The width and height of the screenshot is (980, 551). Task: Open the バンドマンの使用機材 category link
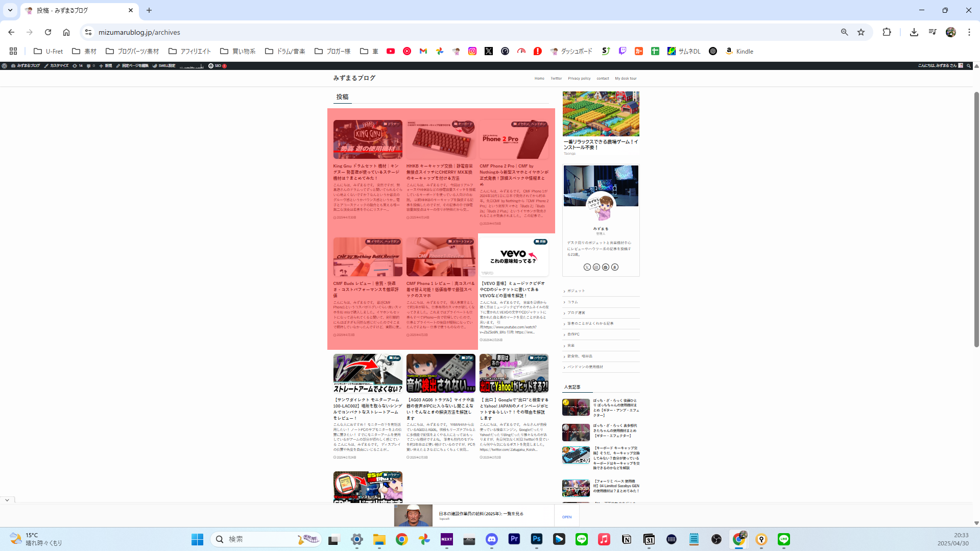tap(601, 367)
